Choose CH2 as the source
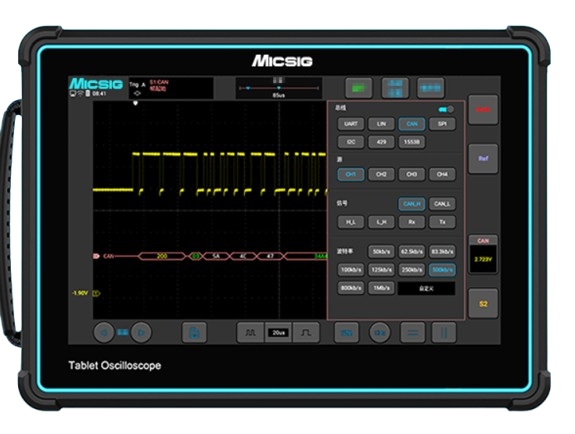Viewport: 575px width, 434px height. pos(381,174)
